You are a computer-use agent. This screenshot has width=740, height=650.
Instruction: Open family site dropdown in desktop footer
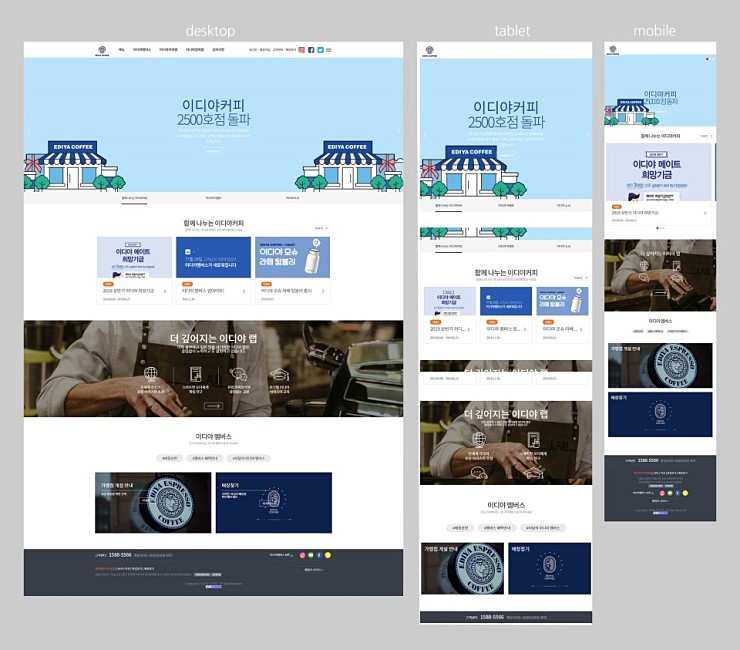pyautogui.click(x=313, y=570)
